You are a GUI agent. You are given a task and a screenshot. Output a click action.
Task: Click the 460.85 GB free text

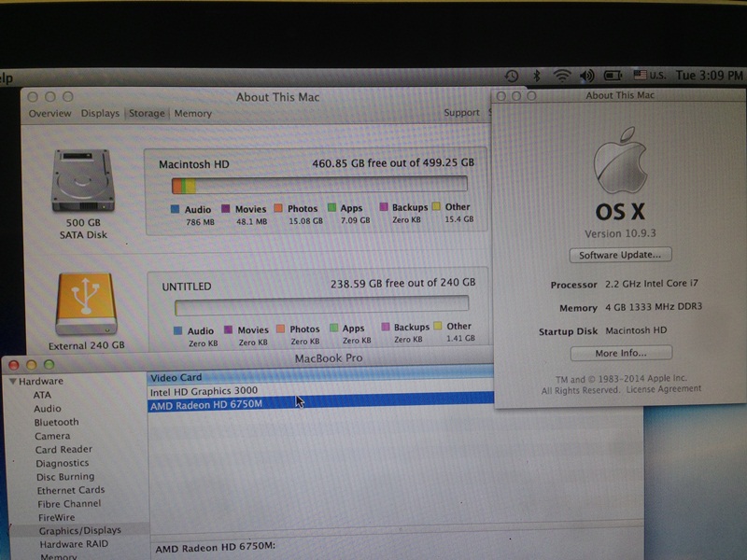point(393,162)
